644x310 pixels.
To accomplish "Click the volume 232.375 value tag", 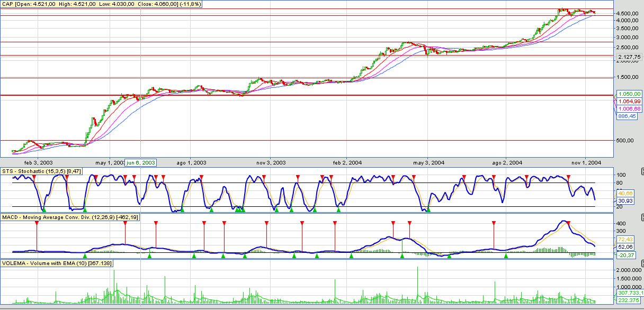I will point(628,300).
